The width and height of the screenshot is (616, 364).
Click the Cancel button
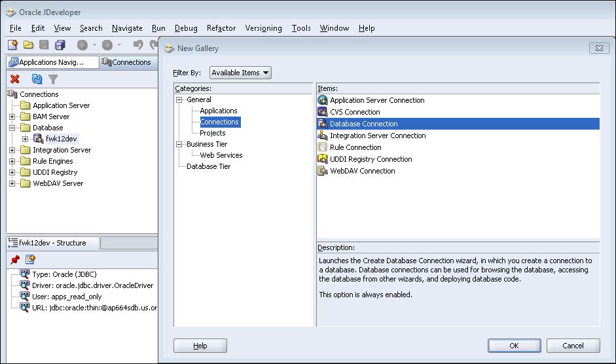click(573, 346)
